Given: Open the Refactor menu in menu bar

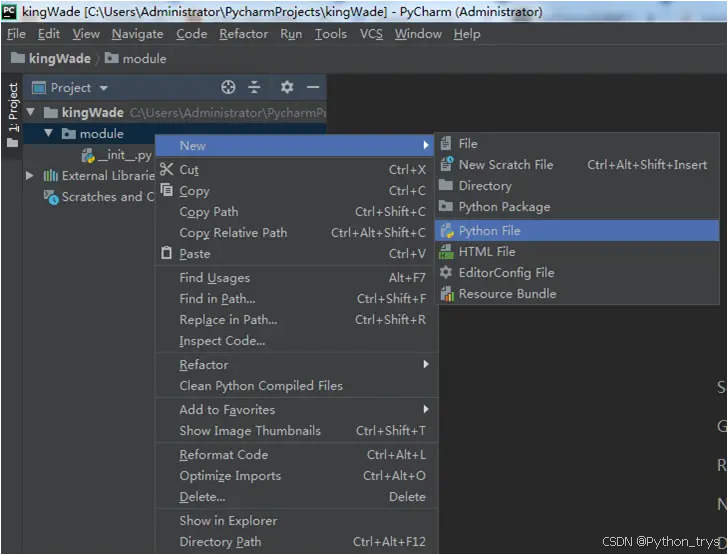Looking at the screenshot, I should (243, 34).
